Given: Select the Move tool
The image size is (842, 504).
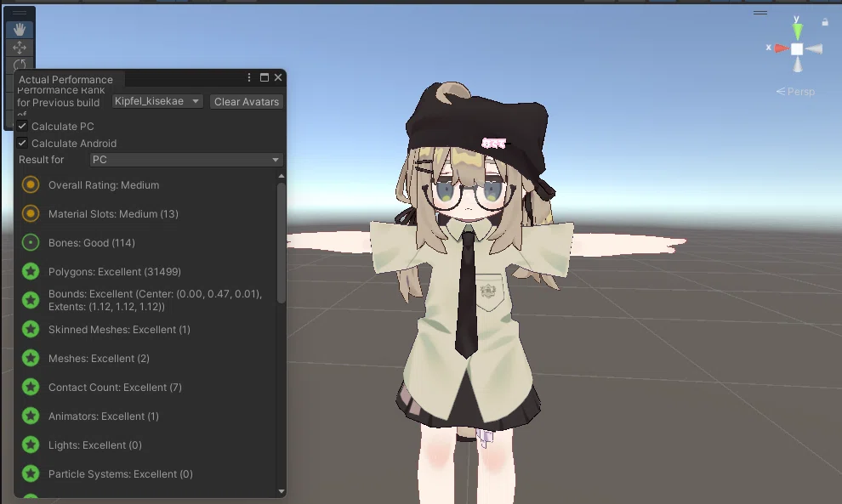Looking at the screenshot, I should (x=20, y=48).
